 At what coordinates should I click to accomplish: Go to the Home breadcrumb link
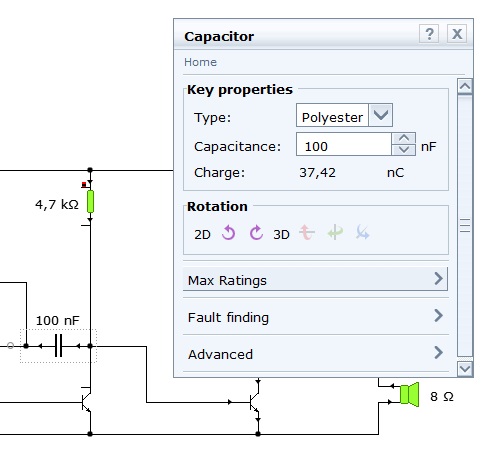200,62
